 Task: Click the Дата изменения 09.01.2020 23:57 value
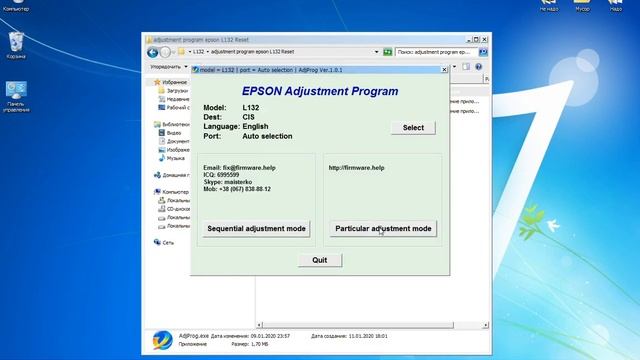270,336
